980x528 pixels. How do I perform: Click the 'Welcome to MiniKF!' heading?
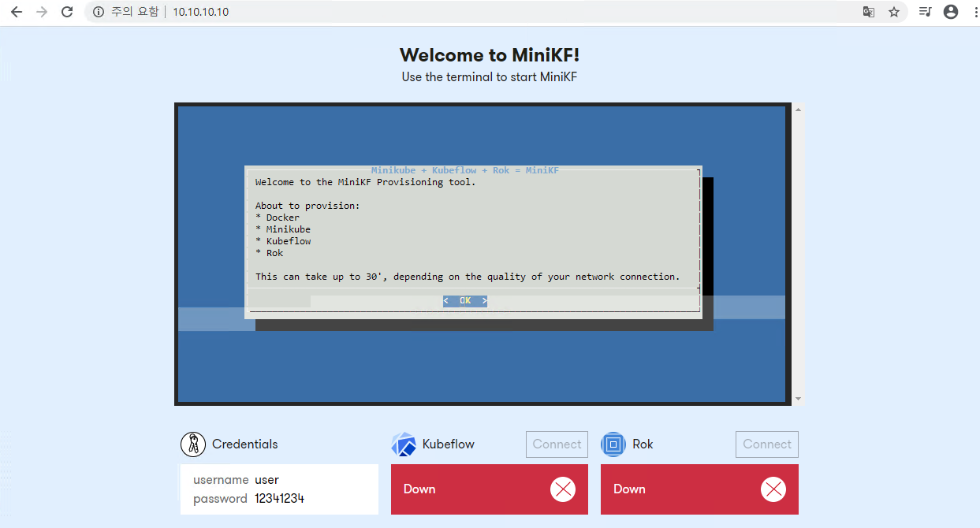tap(490, 54)
